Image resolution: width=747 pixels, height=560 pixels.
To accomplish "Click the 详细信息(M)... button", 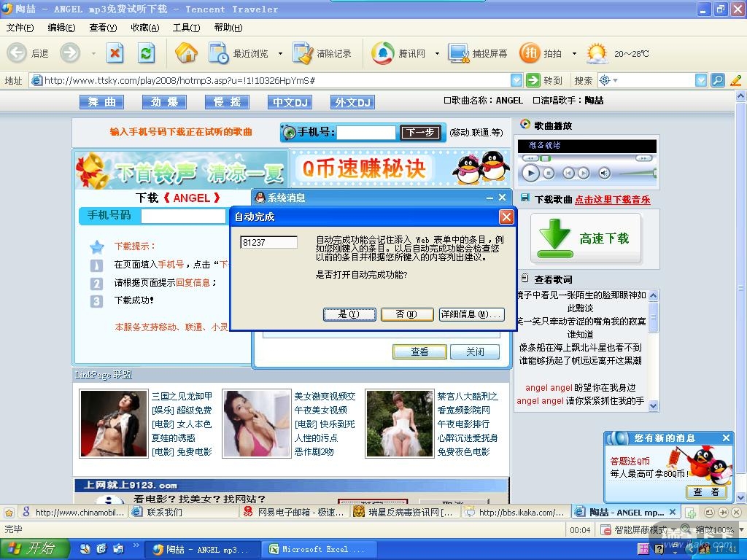I will click(x=471, y=314).
